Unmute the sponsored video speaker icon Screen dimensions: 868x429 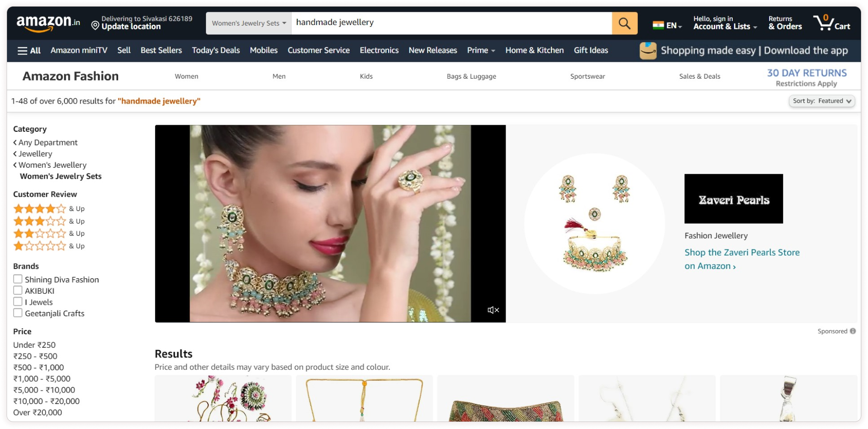(x=493, y=310)
